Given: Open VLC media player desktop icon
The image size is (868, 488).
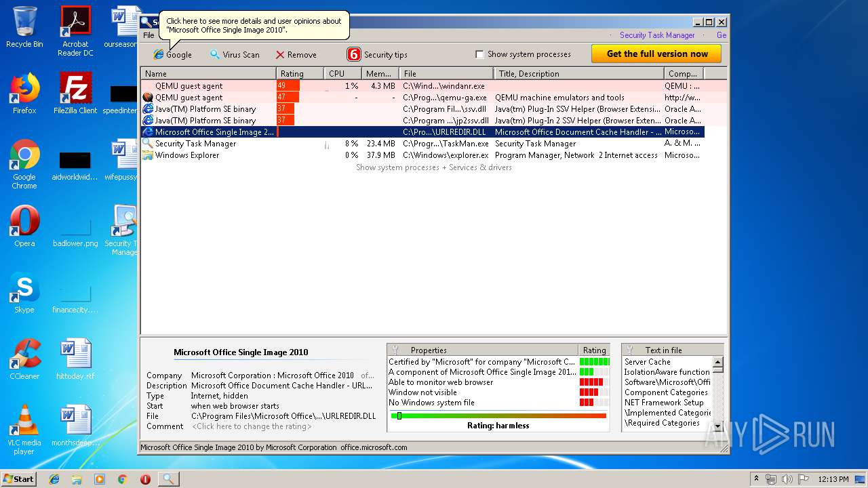Looking at the screenshot, I should (x=24, y=430).
